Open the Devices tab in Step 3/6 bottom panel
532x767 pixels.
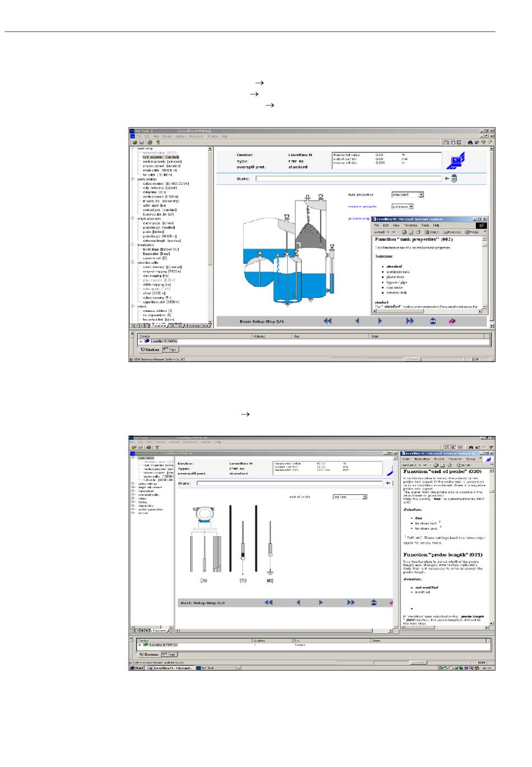(149, 654)
